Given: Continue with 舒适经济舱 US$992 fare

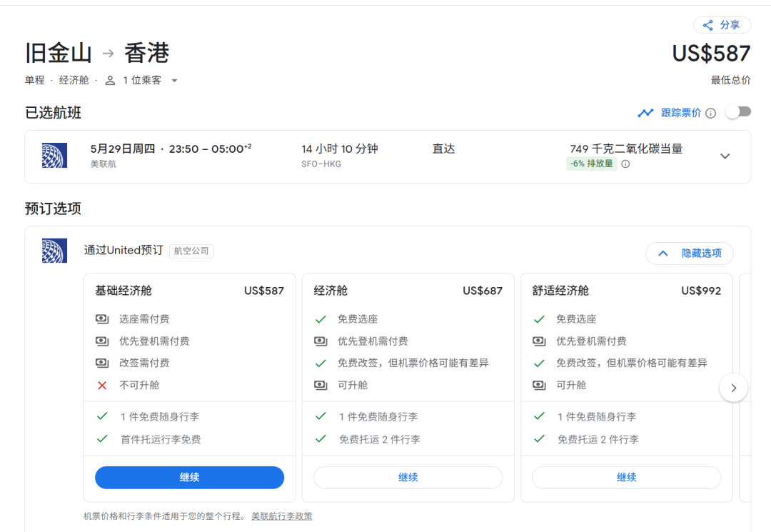Looking at the screenshot, I should click(x=626, y=478).
